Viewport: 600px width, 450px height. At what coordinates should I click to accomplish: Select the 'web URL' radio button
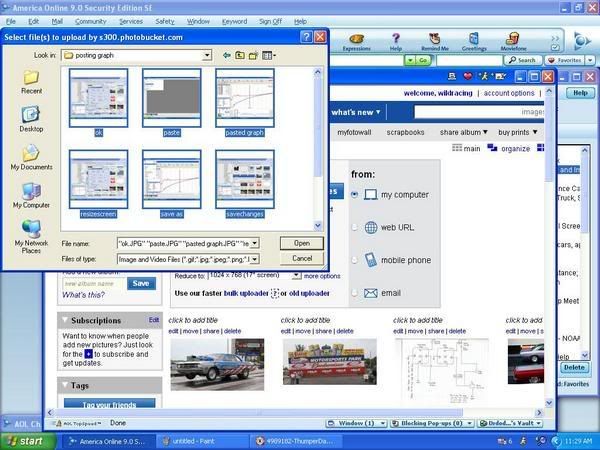(355, 227)
